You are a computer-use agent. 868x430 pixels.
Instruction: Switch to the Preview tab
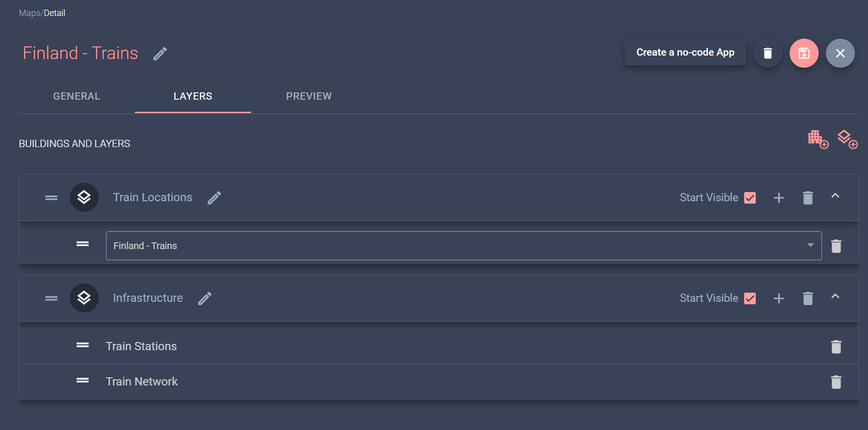pyautogui.click(x=309, y=96)
